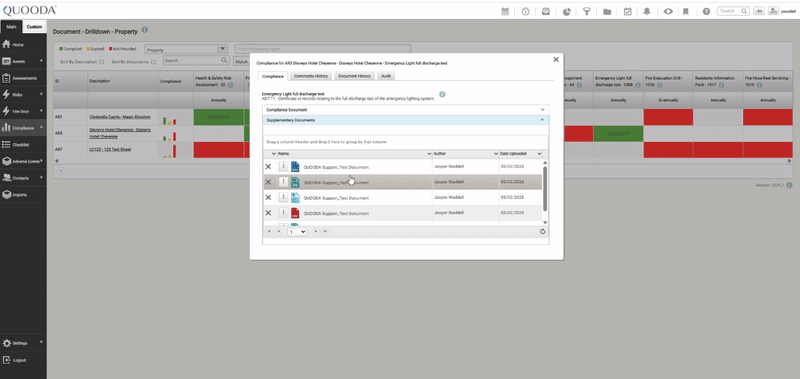Open the notifications bell icon
Viewport: 800px width, 379px height.
pyautogui.click(x=647, y=11)
